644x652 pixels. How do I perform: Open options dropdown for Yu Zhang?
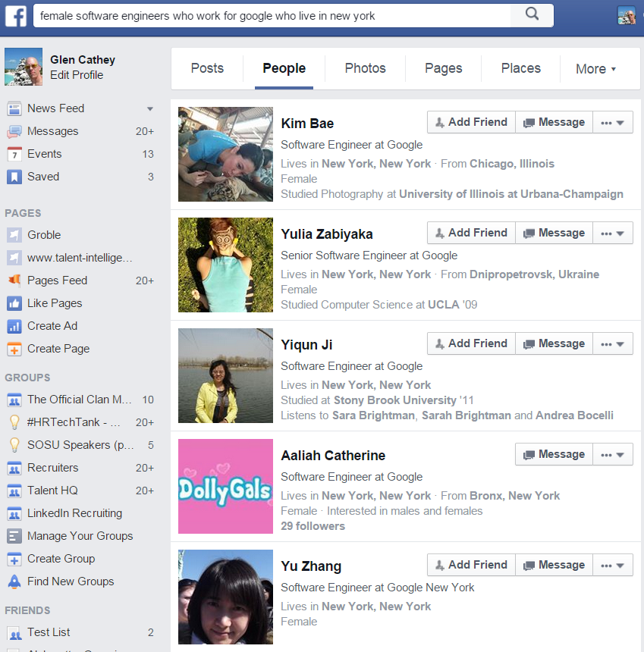point(612,565)
